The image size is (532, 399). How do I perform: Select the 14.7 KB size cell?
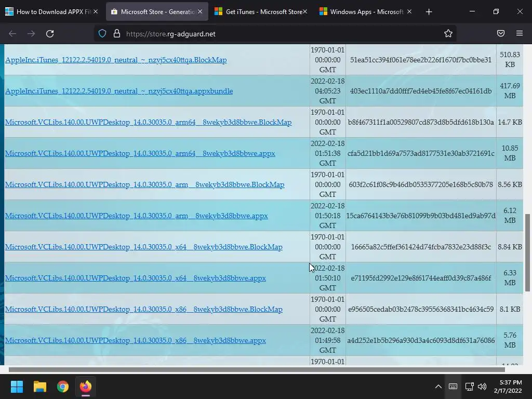[x=510, y=122]
